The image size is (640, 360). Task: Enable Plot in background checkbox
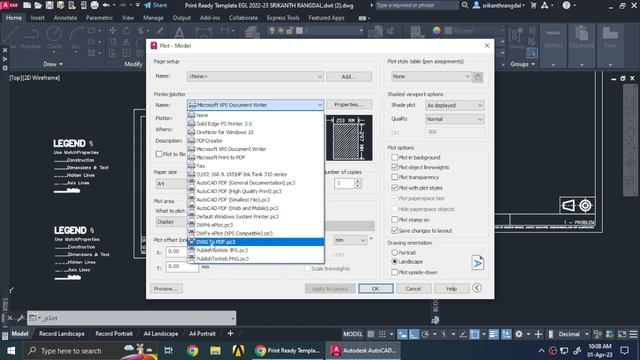pyautogui.click(x=394, y=157)
